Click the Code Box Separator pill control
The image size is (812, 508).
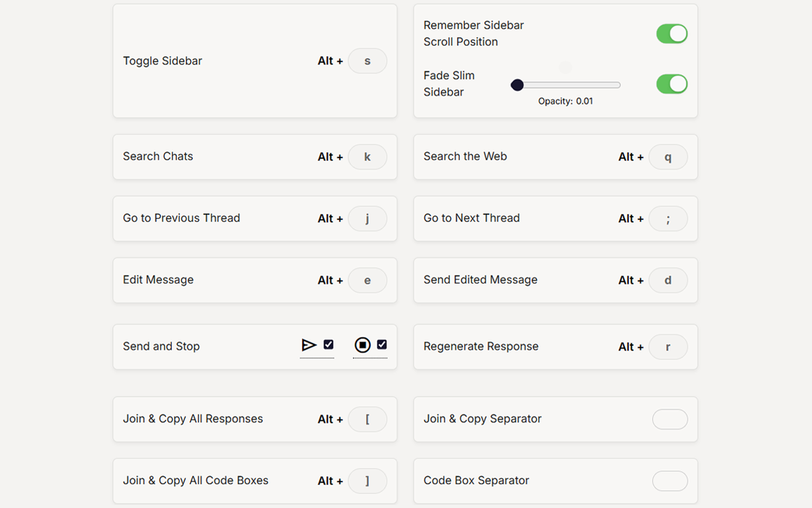click(670, 481)
